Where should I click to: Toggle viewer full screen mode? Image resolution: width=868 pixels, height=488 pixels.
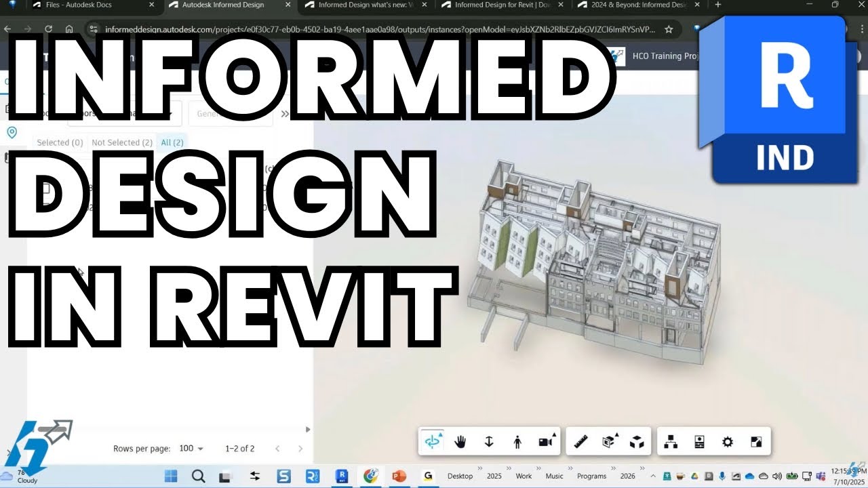click(x=756, y=442)
